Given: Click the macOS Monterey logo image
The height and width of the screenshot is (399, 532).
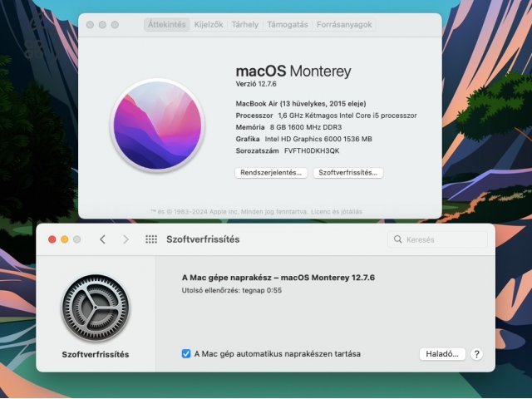Looking at the screenshot, I should point(157,126).
